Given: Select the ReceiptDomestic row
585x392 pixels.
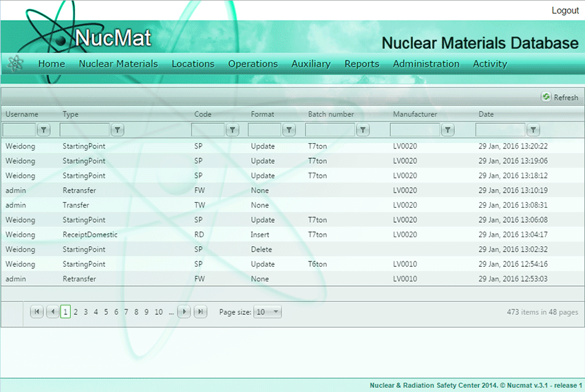Looking at the screenshot, I should (x=89, y=235).
